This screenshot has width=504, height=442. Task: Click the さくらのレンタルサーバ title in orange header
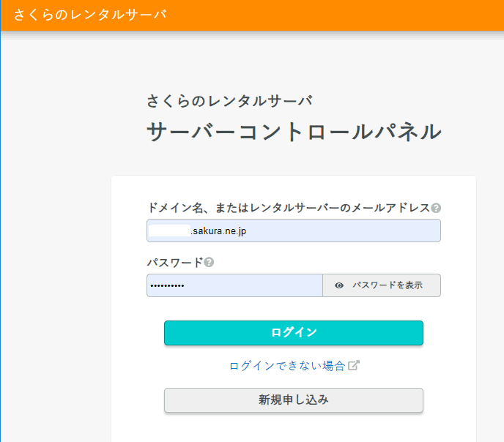[x=89, y=15]
